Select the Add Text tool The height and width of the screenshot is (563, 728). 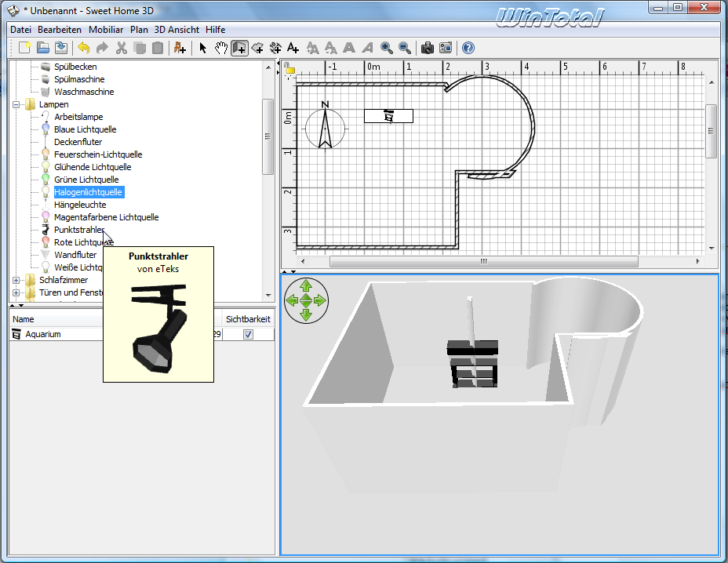click(293, 48)
